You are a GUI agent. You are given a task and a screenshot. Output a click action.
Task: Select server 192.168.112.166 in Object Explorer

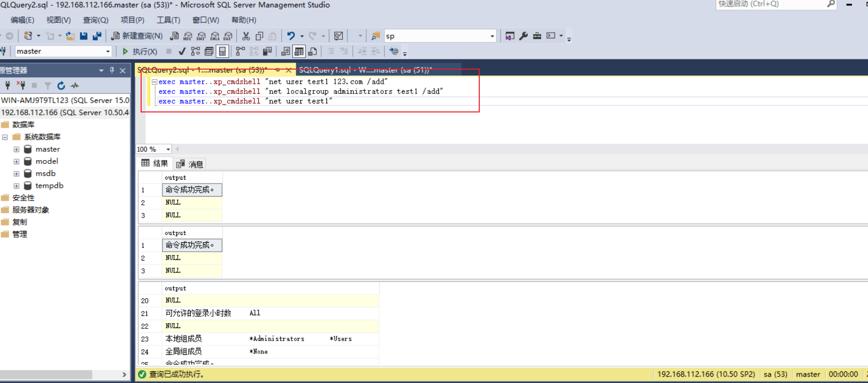(x=65, y=112)
